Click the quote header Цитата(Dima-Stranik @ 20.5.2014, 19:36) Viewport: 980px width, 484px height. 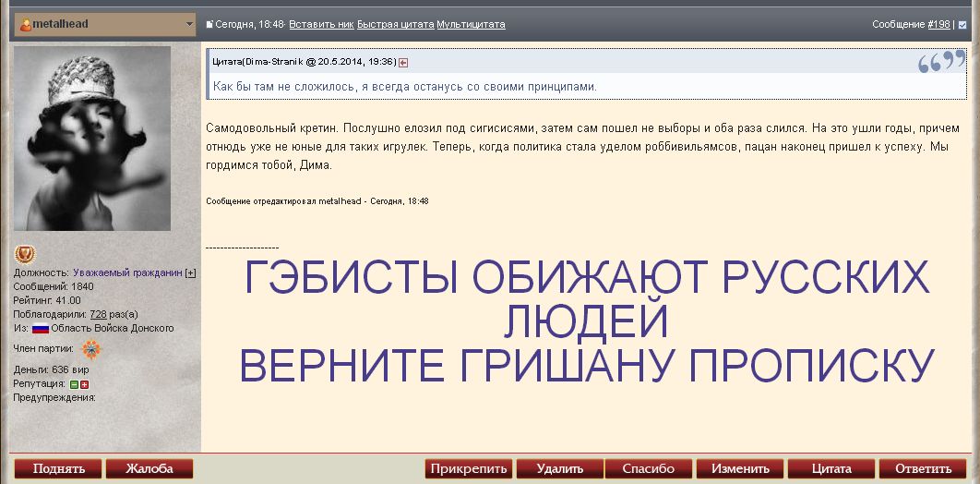coord(305,61)
